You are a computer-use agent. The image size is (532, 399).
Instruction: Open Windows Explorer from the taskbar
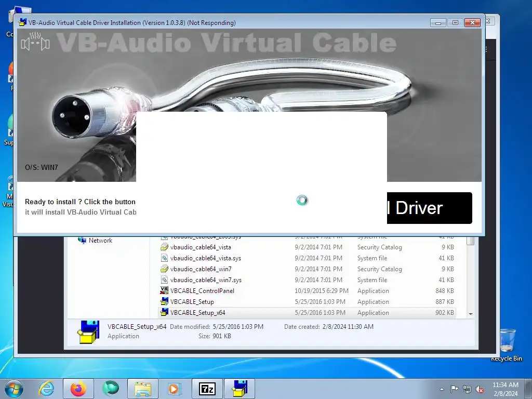(143, 389)
